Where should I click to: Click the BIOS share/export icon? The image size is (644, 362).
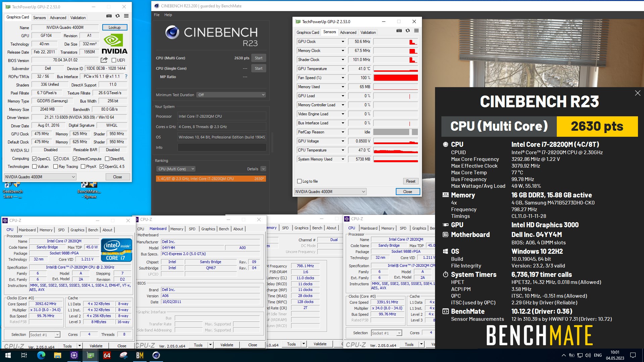click(104, 60)
